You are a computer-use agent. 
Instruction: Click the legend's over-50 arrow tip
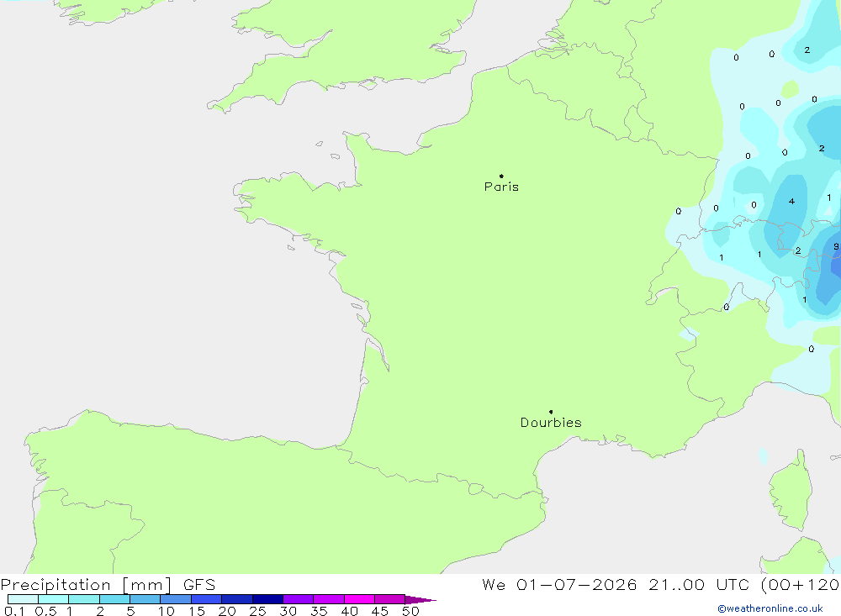pyautogui.click(x=421, y=600)
